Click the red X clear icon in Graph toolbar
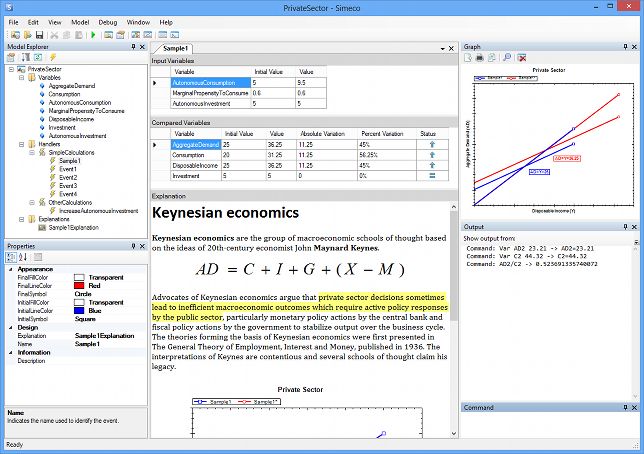The width and height of the screenshot is (644, 454). tap(522, 58)
